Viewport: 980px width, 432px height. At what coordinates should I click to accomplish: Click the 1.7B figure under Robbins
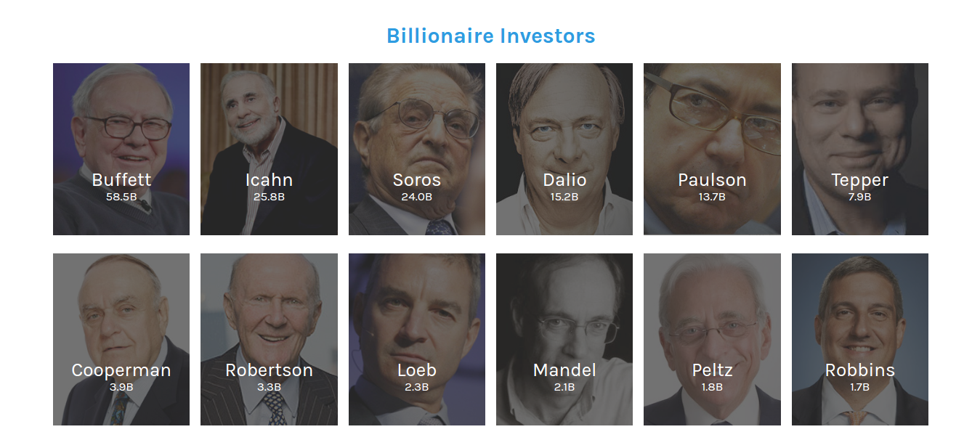[860, 387]
